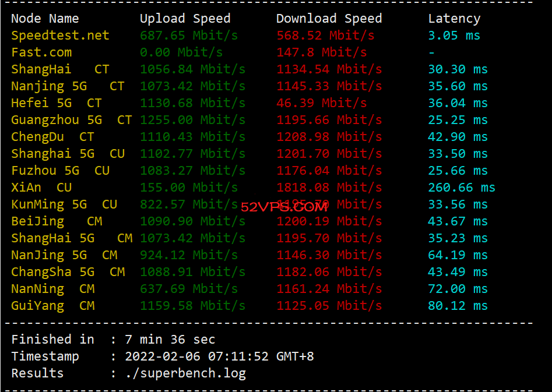This screenshot has height=392, width=552.
Task: Select the 'Node Name' column header
Action: (45, 18)
